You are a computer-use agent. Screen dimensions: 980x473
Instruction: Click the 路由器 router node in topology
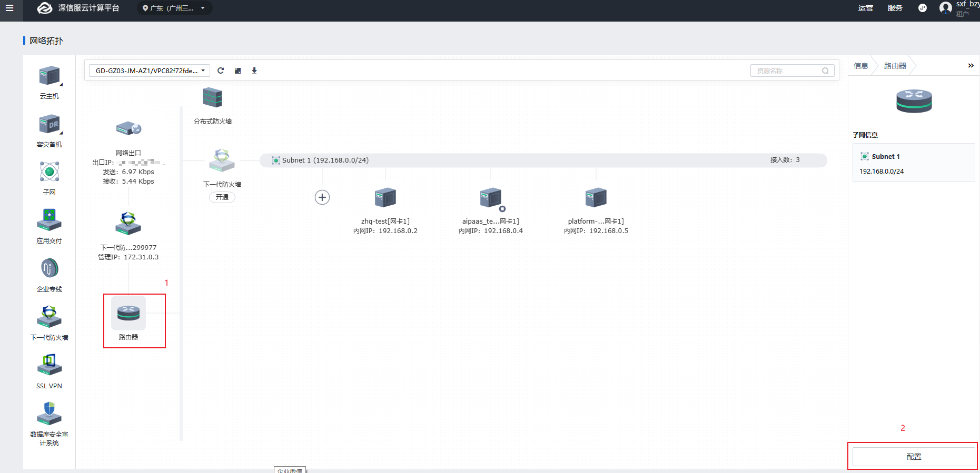[x=128, y=314]
